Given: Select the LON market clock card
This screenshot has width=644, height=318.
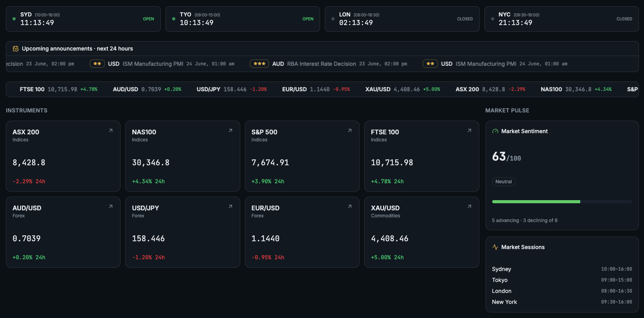Looking at the screenshot, I should (402, 19).
